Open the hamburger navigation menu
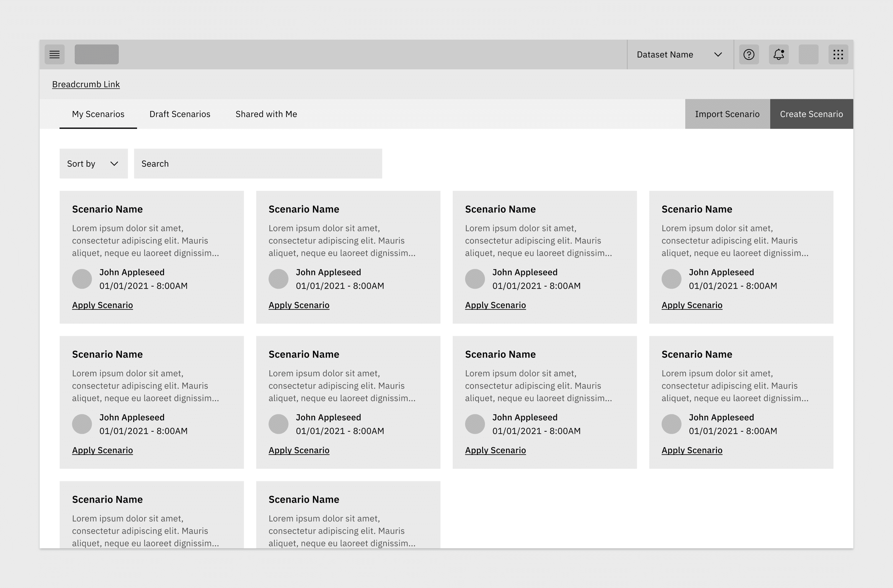 (54, 54)
